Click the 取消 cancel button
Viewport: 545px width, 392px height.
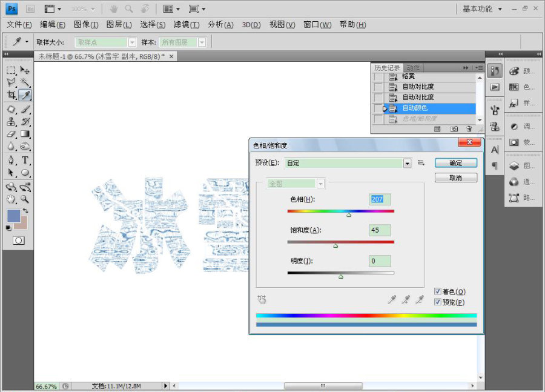455,178
